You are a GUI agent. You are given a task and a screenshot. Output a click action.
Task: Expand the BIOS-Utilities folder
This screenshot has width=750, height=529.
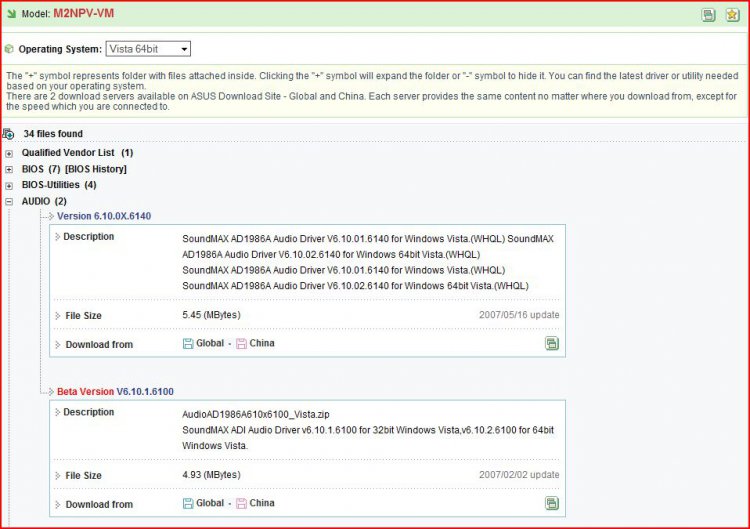point(9,186)
